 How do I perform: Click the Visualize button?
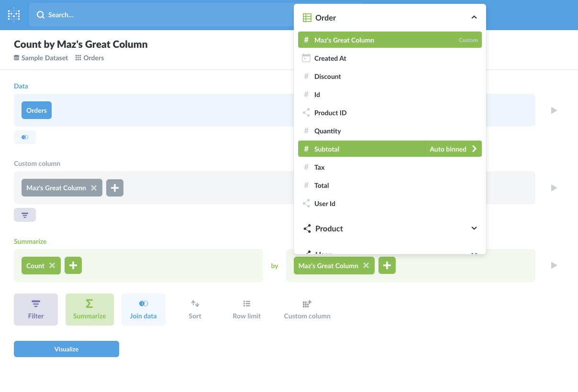[x=66, y=349]
